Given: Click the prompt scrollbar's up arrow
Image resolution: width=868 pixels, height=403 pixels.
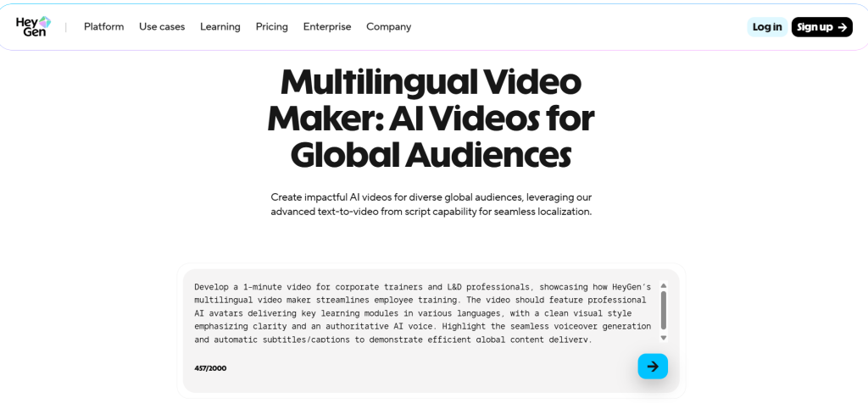Looking at the screenshot, I should click(663, 286).
